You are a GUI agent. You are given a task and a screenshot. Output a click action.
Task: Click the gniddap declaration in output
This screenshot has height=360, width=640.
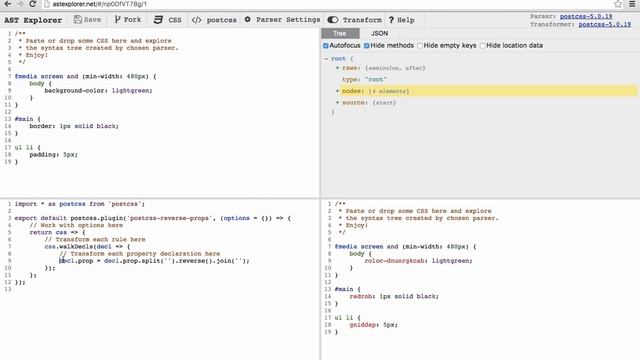(373, 325)
